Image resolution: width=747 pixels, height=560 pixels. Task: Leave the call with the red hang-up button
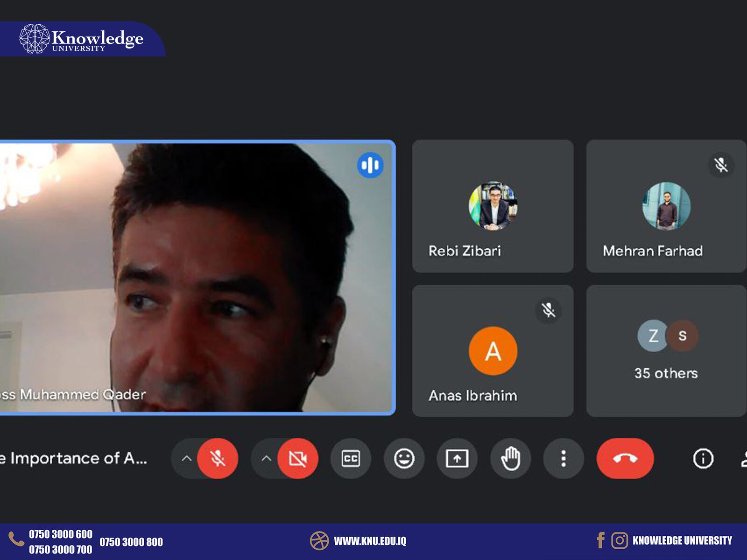point(625,458)
